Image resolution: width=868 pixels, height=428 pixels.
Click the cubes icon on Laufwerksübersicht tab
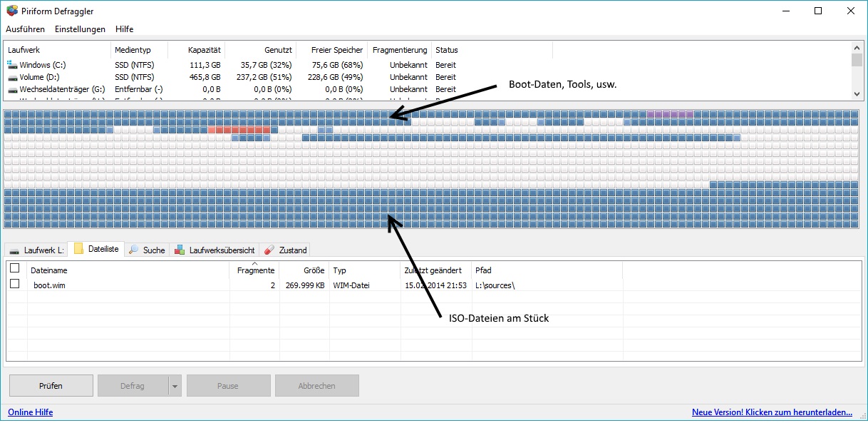click(x=180, y=250)
